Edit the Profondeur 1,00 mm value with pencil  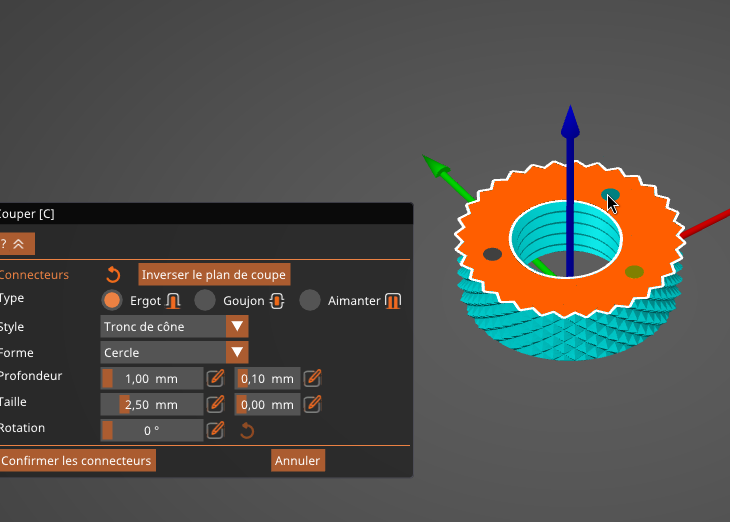pos(216,378)
